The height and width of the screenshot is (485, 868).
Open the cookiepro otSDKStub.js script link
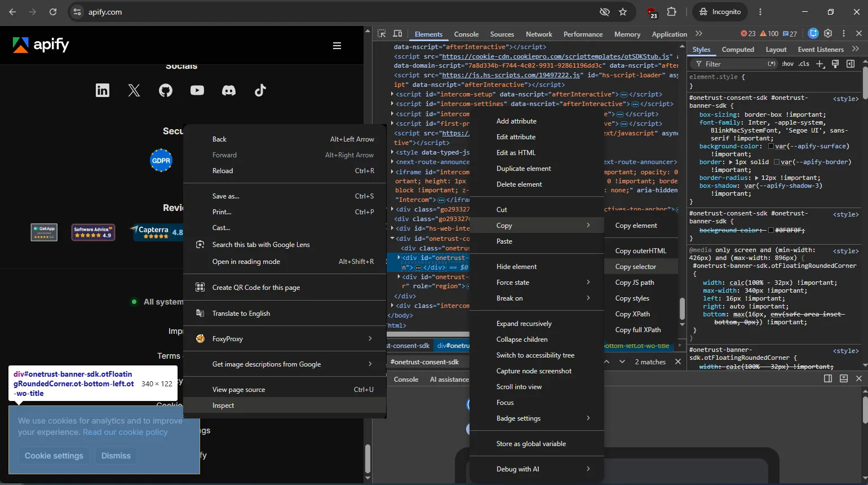pyautogui.click(x=556, y=56)
